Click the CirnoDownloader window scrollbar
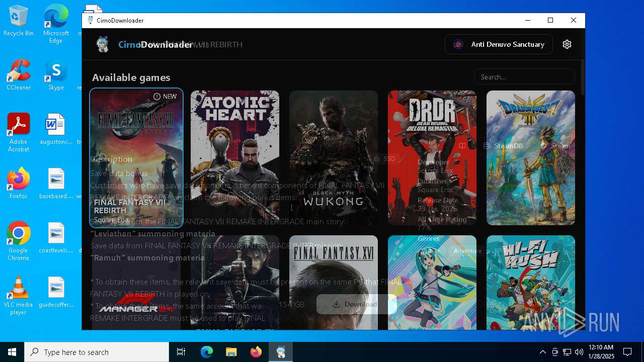Image resolution: width=644 pixels, height=362 pixels. pos(583,77)
